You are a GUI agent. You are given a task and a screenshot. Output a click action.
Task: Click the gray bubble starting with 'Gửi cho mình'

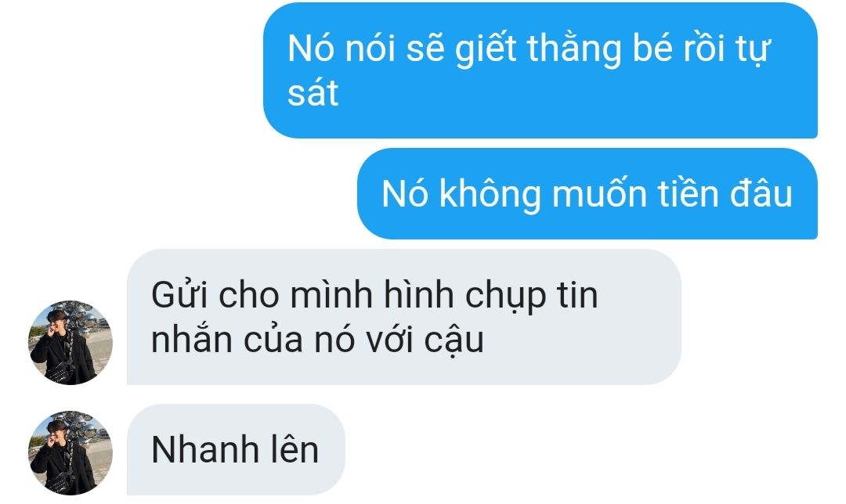[403, 317]
